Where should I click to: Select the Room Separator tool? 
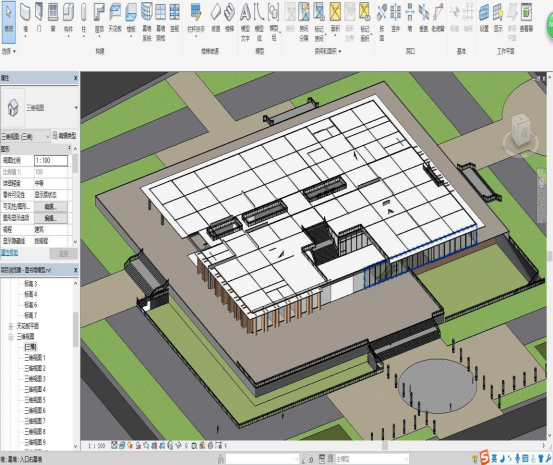(304, 21)
